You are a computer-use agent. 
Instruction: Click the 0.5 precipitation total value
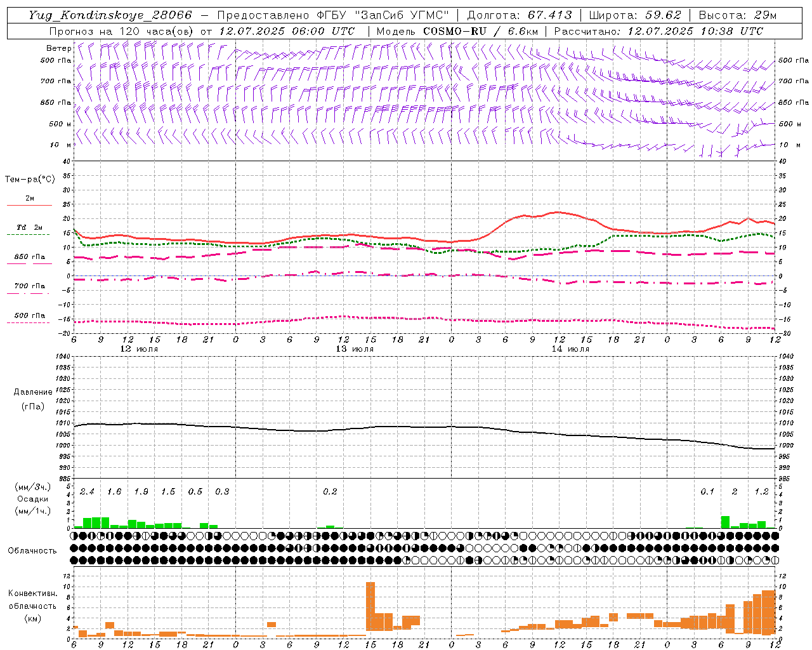coord(195,492)
